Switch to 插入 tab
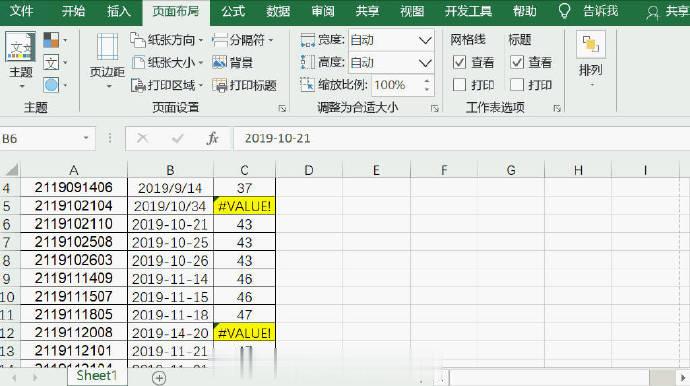 [118, 11]
